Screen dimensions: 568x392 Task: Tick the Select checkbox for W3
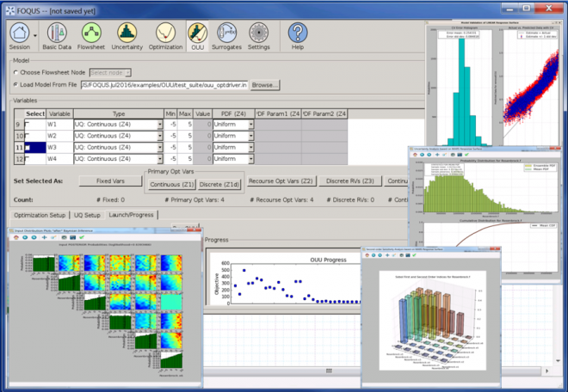click(x=28, y=147)
